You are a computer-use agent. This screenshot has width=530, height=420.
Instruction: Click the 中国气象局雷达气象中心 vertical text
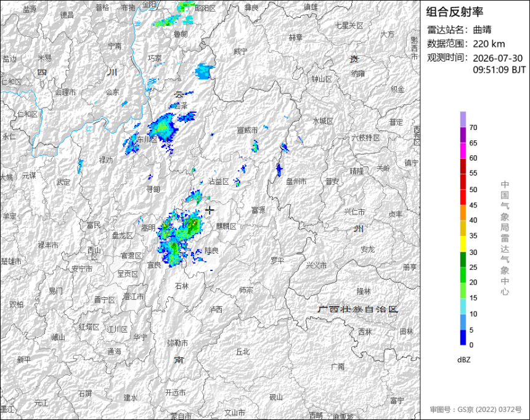(505, 238)
